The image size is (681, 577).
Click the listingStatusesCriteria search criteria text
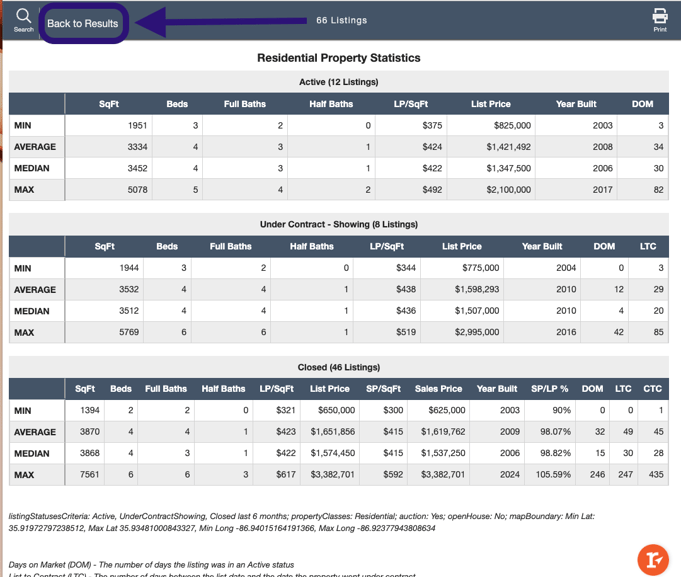301,522
